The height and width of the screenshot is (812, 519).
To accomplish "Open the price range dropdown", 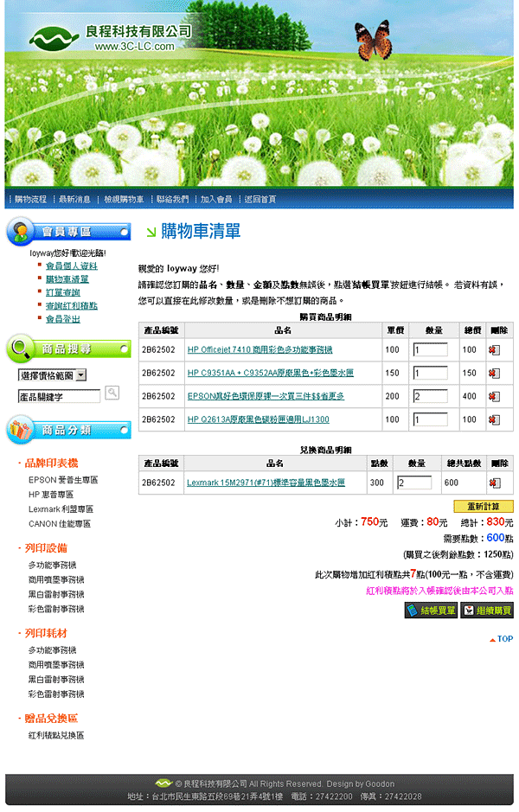I will 53,375.
